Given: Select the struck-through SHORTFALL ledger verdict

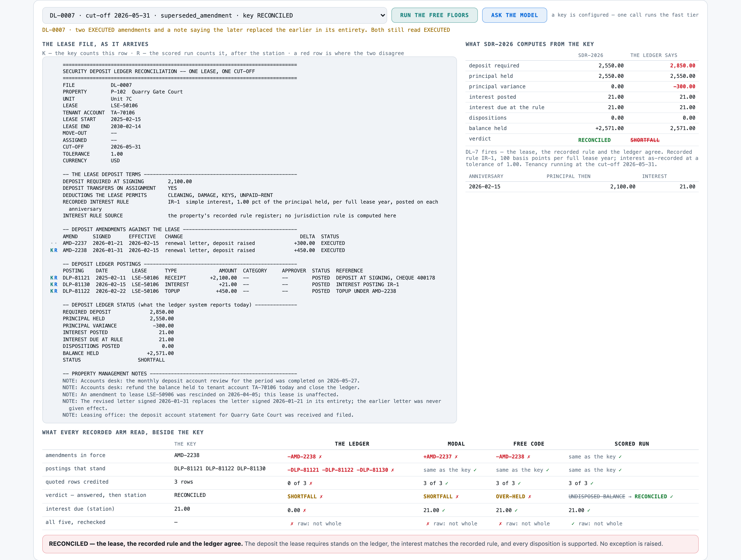Looking at the screenshot, I should pyautogui.click(x=645, y=140).
